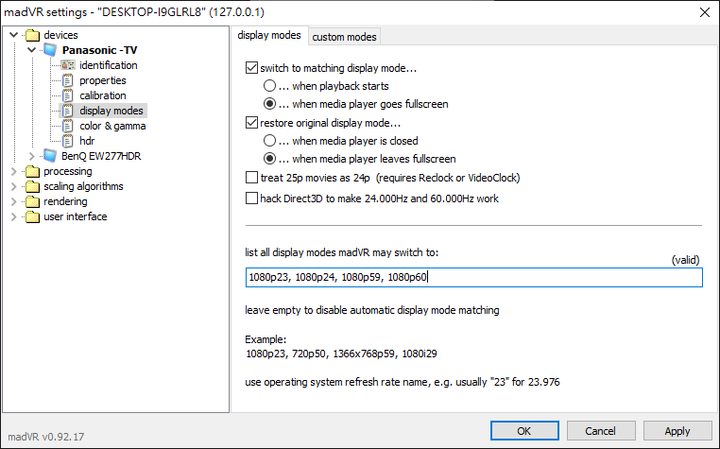Viewport: 720px width, 449px height.
Task: Click the Panasonic -TV monitor icon
Action: tap(50, 50)
